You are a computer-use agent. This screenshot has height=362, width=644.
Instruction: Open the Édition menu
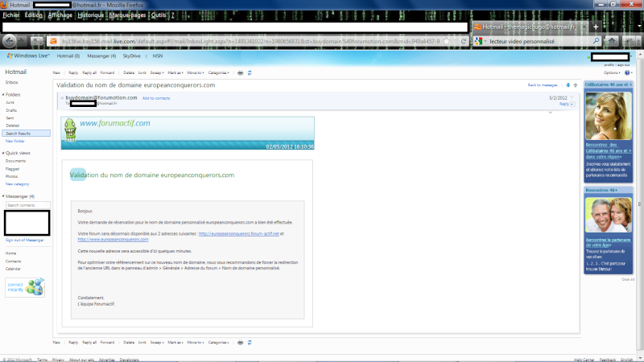tap(33, 15)
